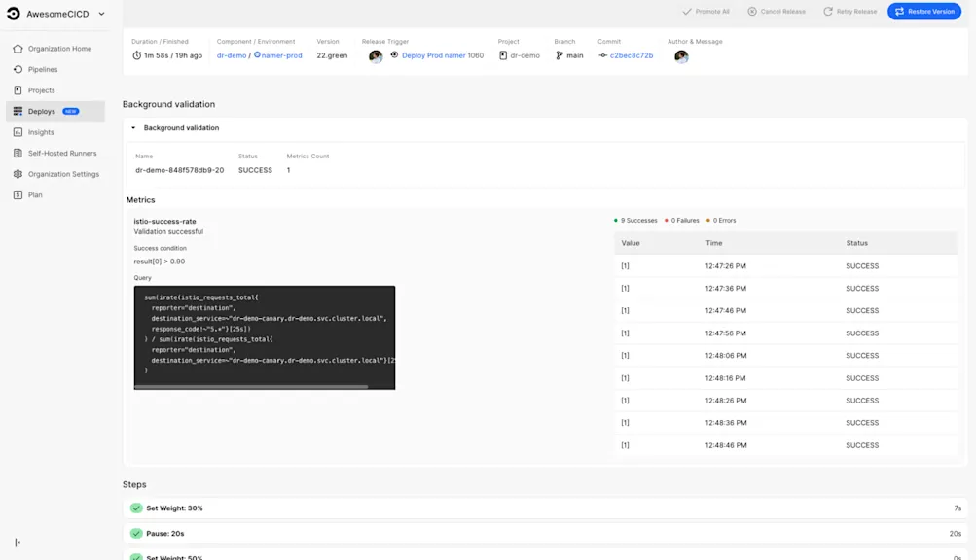976x560 pixels.
Task: Click the Promote All button
Action: tap(705, 12)
